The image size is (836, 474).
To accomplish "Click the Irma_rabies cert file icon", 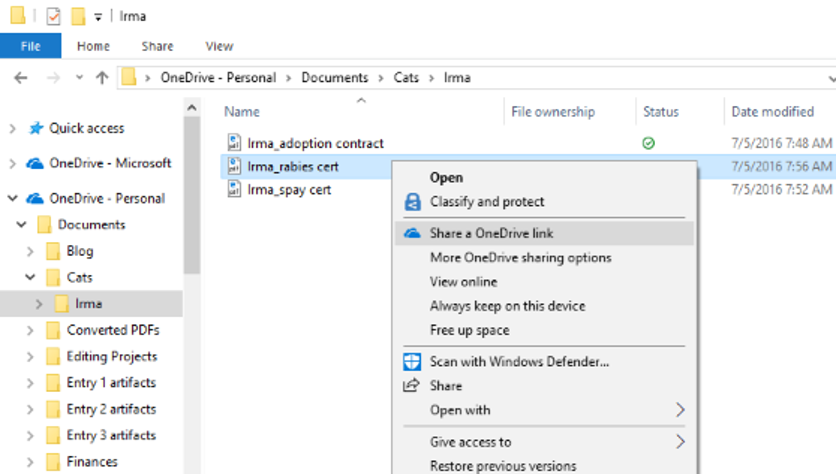I will (x=234, y=166).
